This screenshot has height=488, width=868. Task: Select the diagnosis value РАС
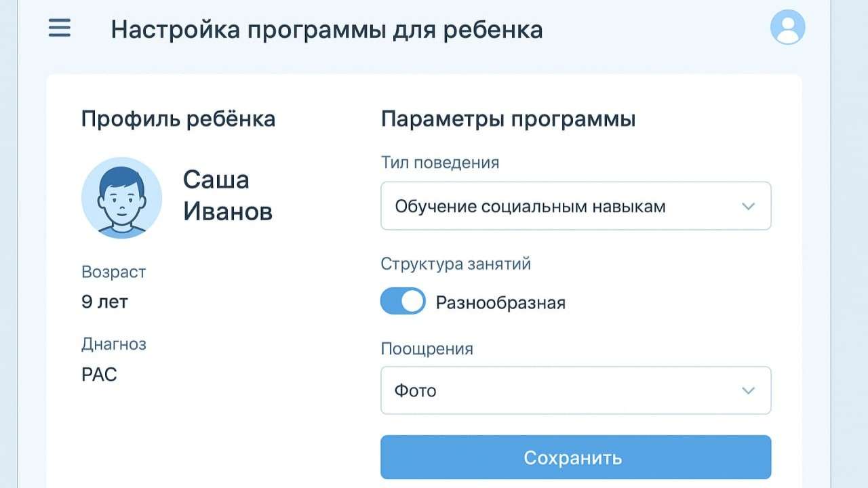(99, 374)
